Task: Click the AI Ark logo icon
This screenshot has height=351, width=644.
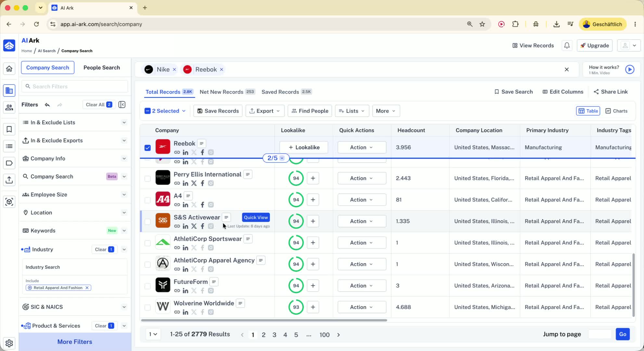Action: click(9, 45)
